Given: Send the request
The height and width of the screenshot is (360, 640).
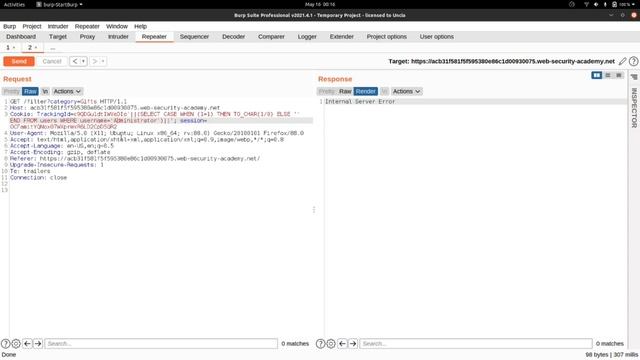Looking at the screenshot, I should (x=19, y=61).
